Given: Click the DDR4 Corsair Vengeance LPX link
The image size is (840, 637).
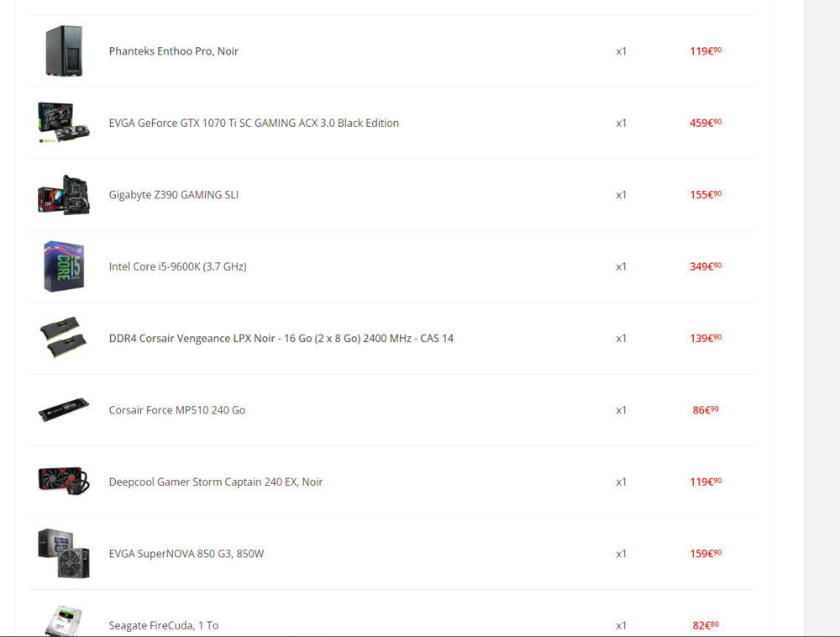Looking at the screenshot, I should [x=281, y=339].
